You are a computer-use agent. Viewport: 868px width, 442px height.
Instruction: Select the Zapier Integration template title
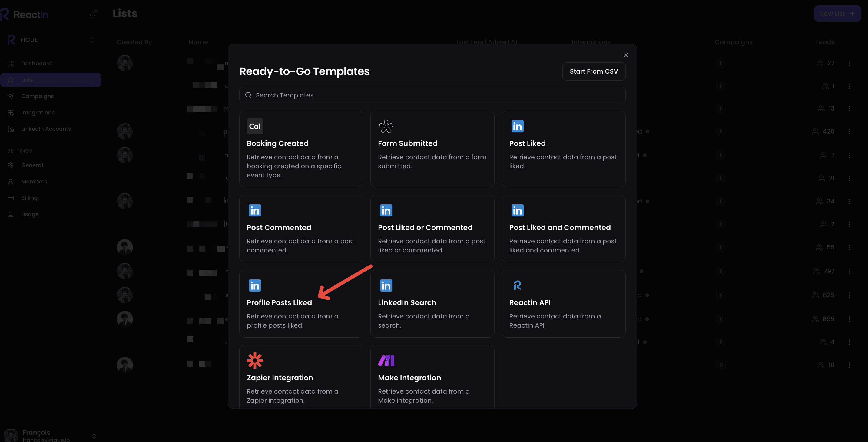[280, 378]
